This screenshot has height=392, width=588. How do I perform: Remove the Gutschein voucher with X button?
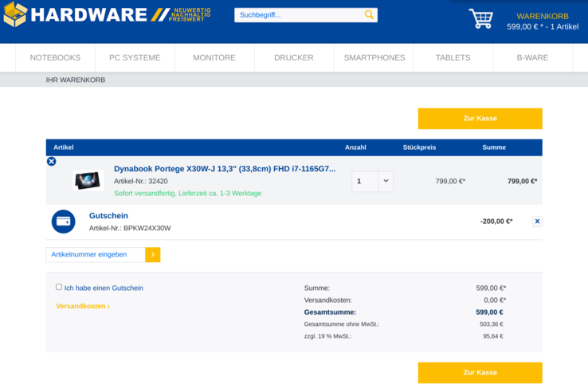[x=537, y=221]
